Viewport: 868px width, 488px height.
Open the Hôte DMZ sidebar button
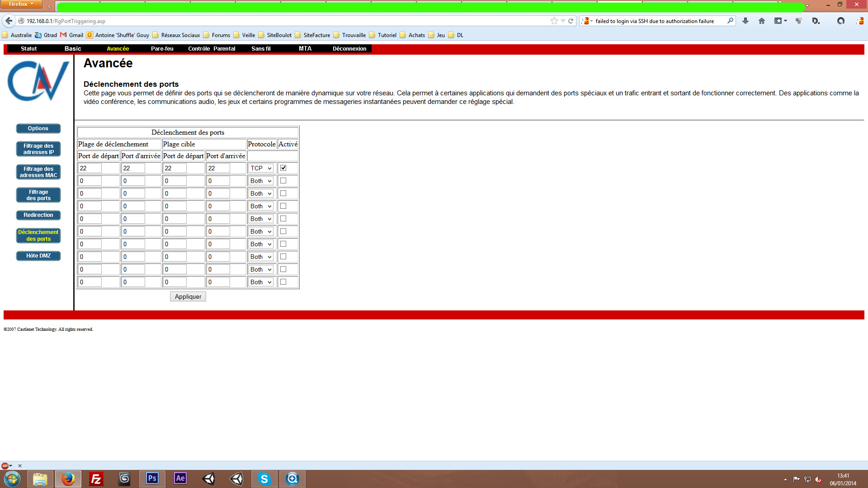[38, 256]
